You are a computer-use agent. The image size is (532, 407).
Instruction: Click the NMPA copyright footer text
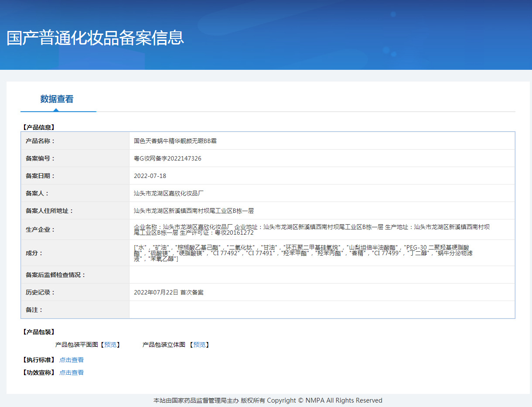[266, 400]
